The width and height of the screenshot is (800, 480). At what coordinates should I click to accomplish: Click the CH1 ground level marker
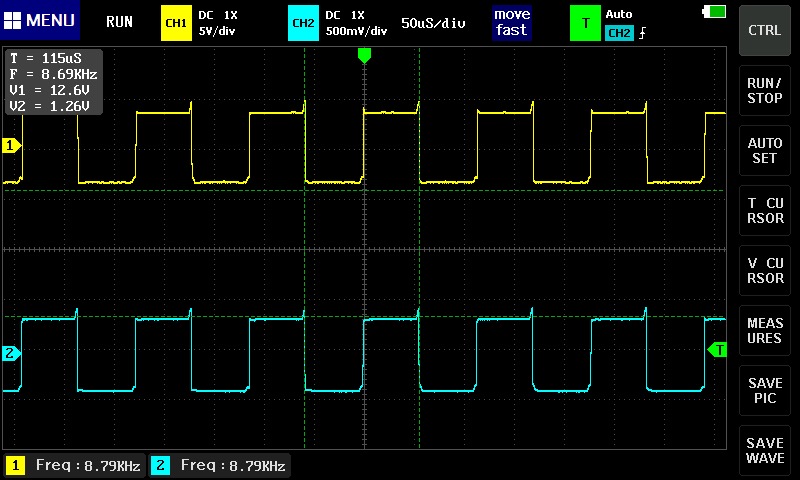(12, 146)
